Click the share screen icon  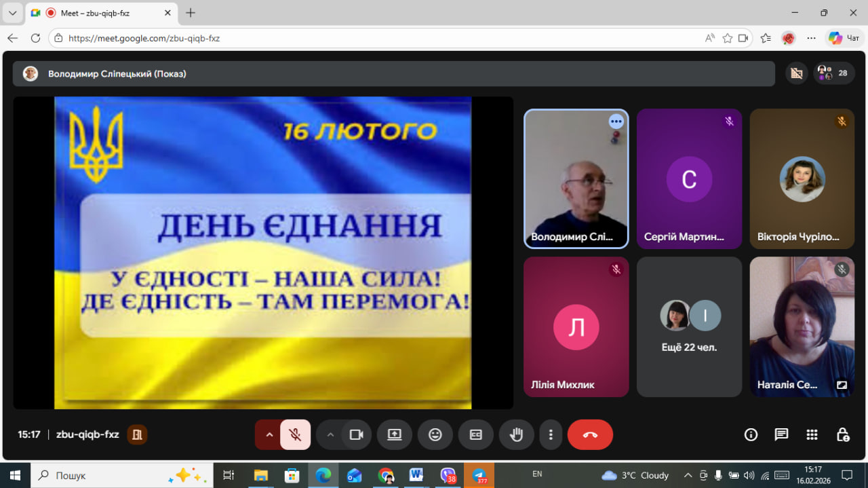[x=395, y=435]
